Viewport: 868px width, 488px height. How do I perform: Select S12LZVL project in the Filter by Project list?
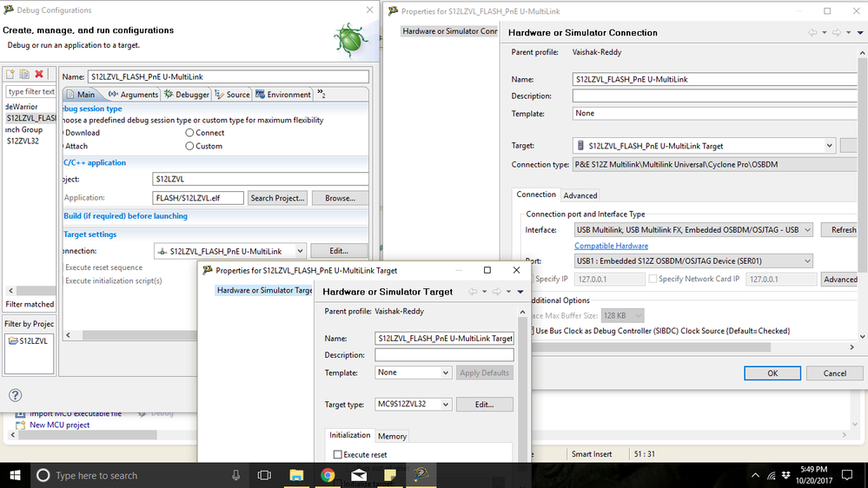[28, 341]
